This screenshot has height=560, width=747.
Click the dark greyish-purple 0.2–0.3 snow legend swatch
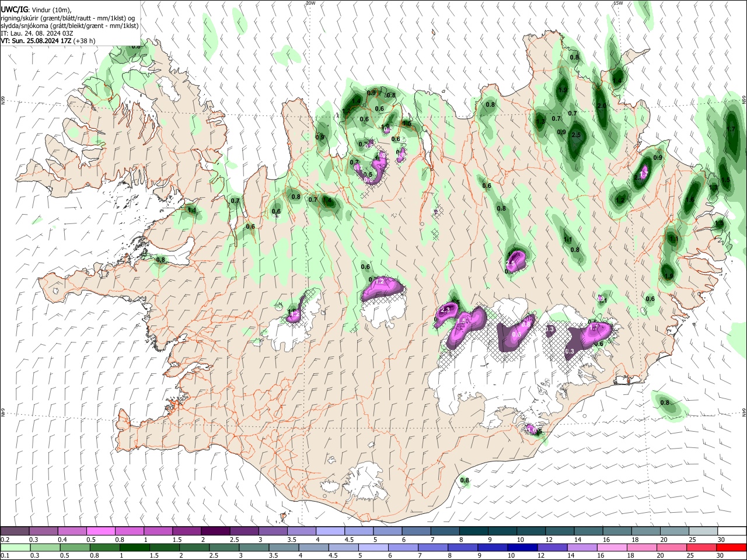[x=15, y=531]
